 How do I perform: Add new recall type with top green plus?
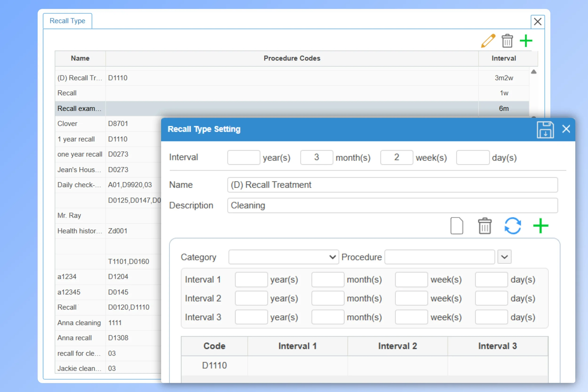click(526, 41)
